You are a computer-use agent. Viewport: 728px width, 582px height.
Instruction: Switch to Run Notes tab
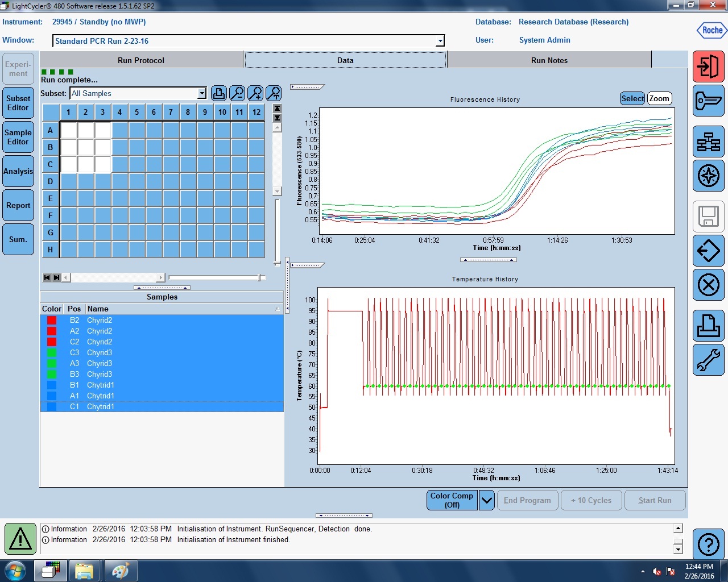tap(549, 60)
